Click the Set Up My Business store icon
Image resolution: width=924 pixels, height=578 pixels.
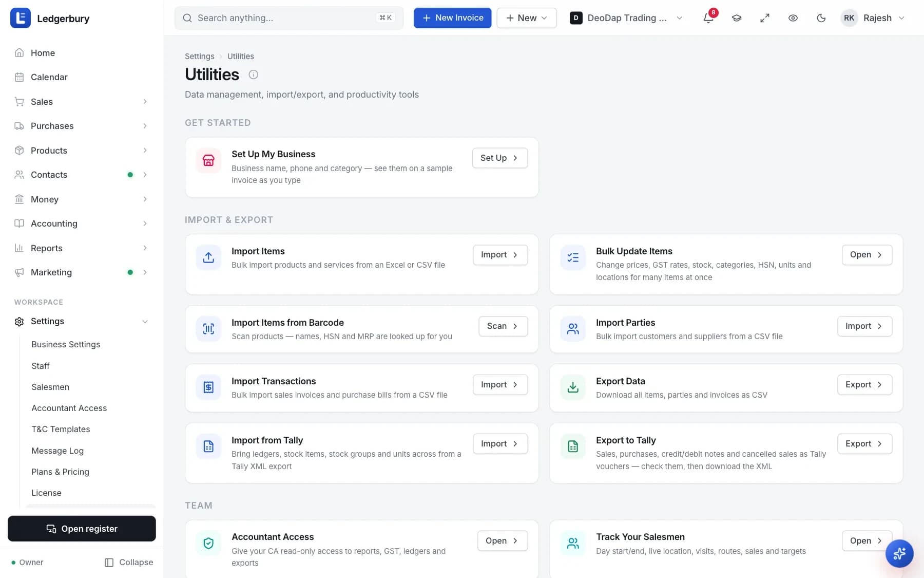pos(208,160)
